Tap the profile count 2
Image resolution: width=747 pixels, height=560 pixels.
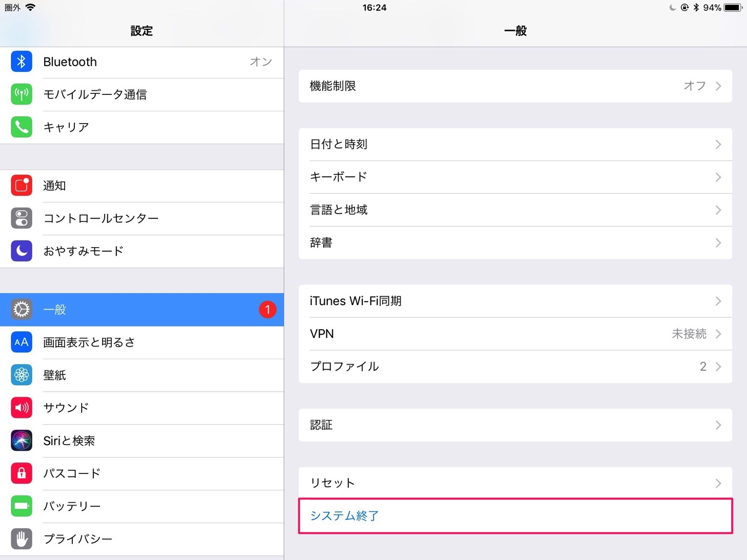click(x=703, y=367)
